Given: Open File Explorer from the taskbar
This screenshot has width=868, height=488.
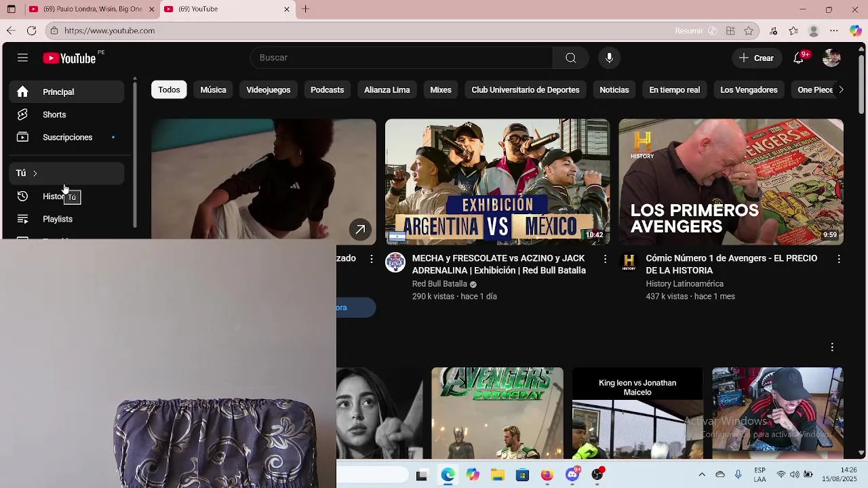Looking at the screenshot, I should (498, 475).
